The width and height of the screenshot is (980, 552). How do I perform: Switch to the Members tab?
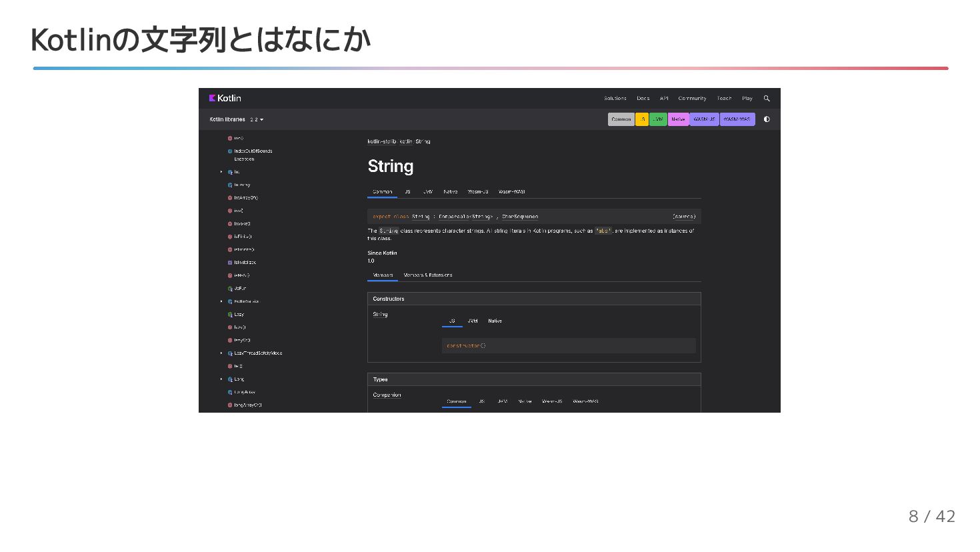click(x=383, y=275)
